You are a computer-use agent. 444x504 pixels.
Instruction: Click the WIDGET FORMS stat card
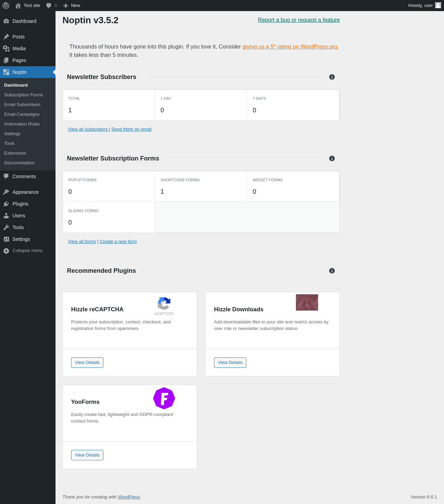click(x=293, y=186)
